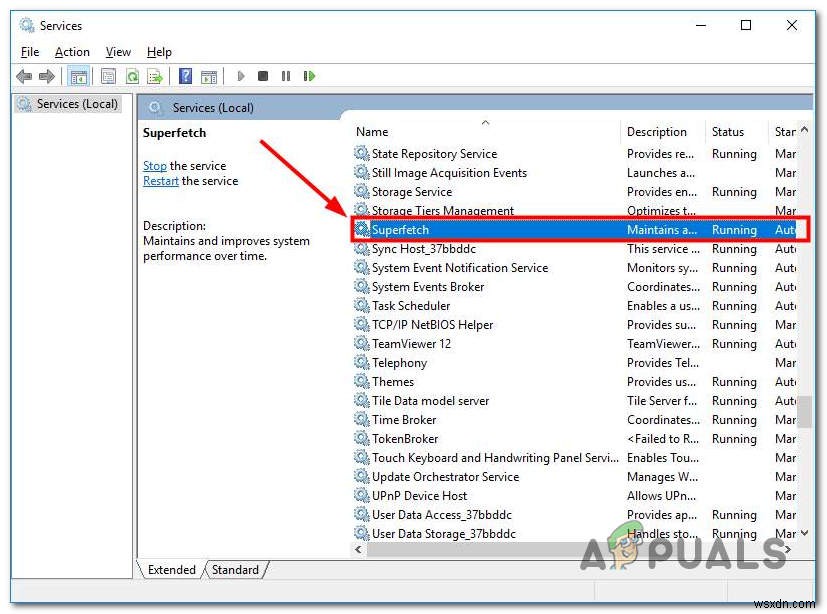Screen dimensions: 827x614
Task: Open the View menu
Action: 118,52
